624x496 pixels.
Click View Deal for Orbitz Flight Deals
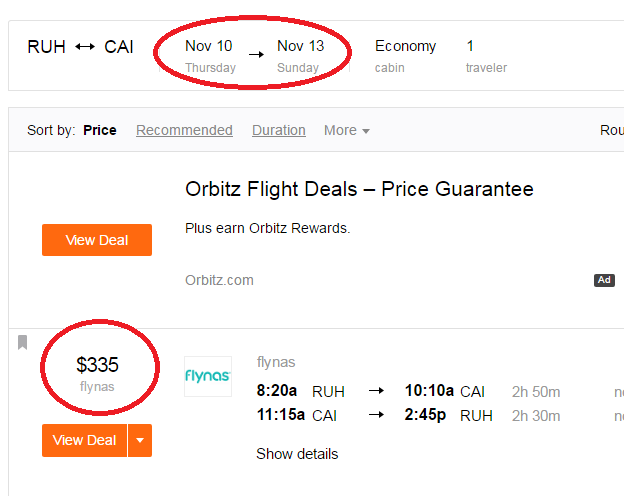(x=97, y=240)
